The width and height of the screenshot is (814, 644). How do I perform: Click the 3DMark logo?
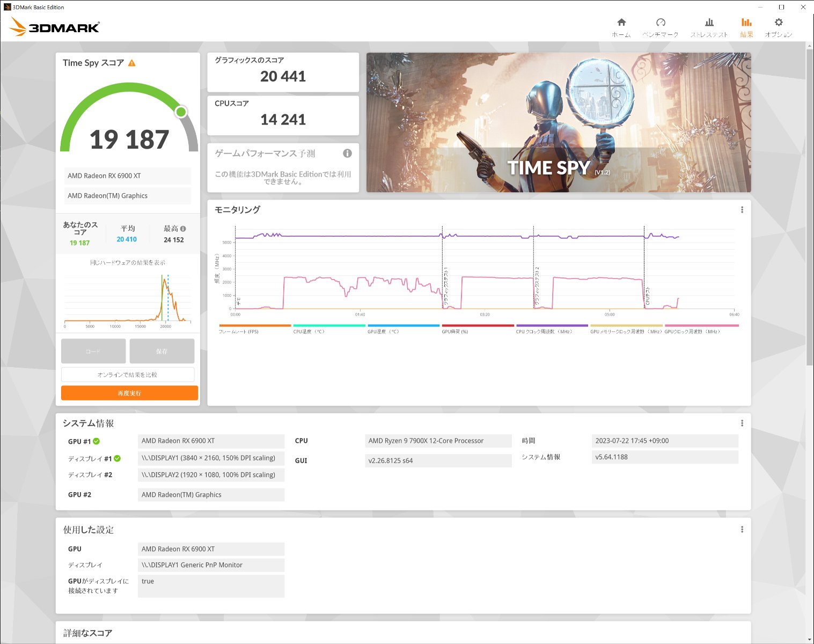[55, 27]
